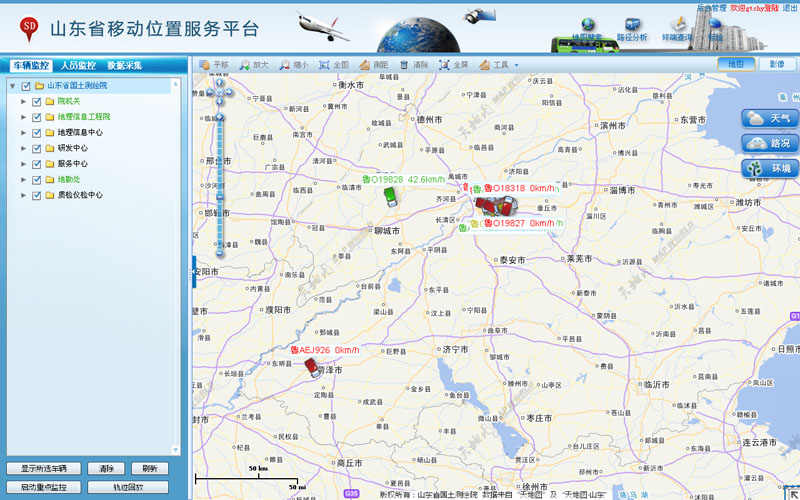The image size is (800, 500).
Task: Switch to 影像 imagery view
Action: (x=777, y=64)
